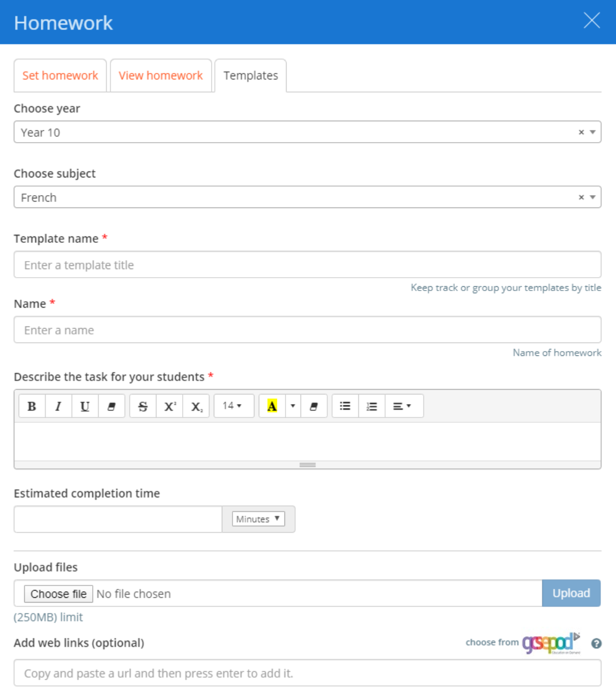
Task: Open the highlight color picker arrow
Action: click(292, 406)
